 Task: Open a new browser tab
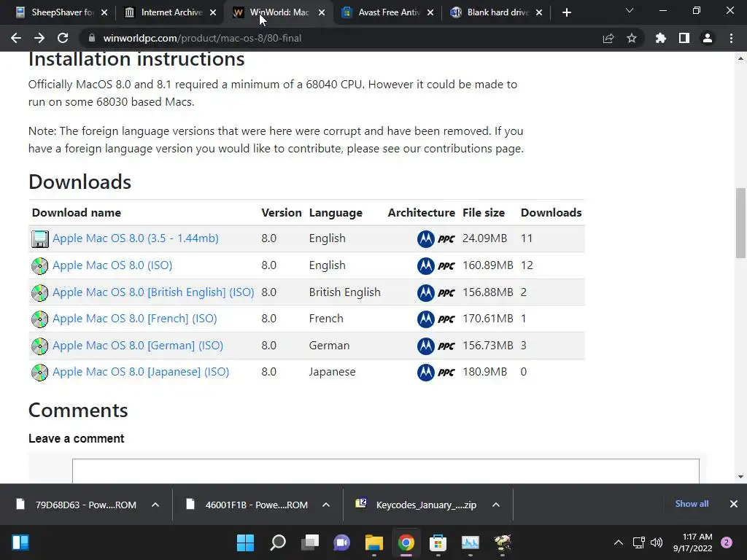point(566,12)
